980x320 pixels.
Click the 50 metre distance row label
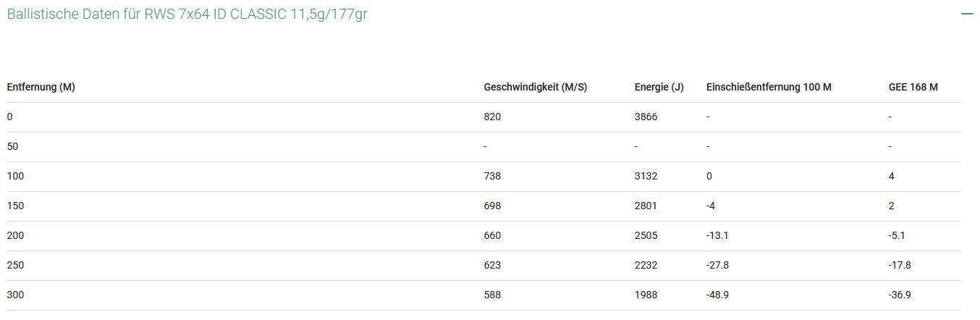pyautogui.click(x=13, y=146)
